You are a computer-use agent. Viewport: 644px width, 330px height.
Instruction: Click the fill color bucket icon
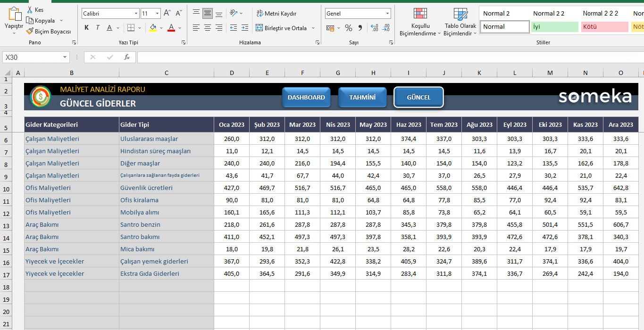[x=153, y=28]
